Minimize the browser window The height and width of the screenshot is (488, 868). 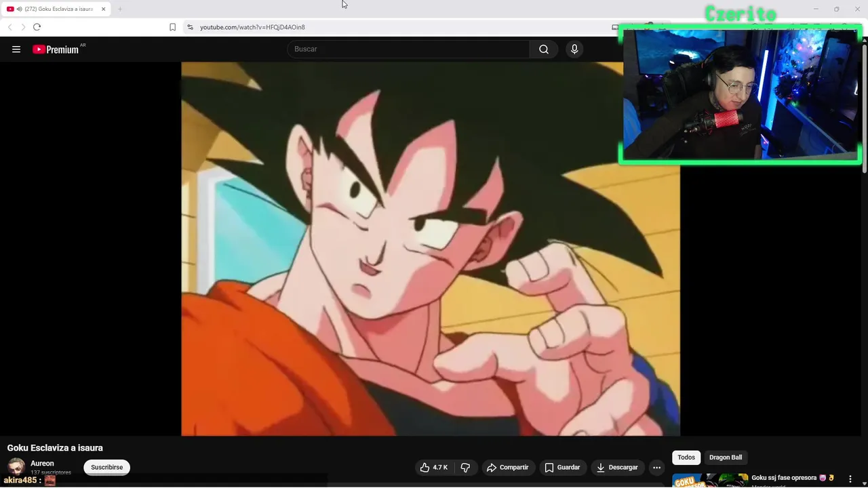click(816, 9)
